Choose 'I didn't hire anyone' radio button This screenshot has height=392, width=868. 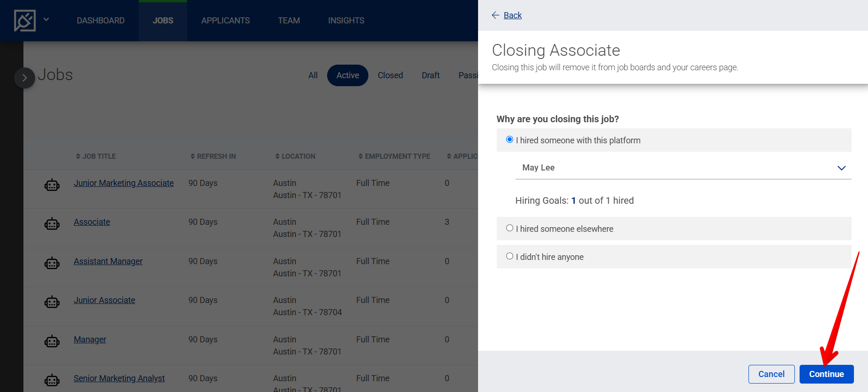pos(509,256)
